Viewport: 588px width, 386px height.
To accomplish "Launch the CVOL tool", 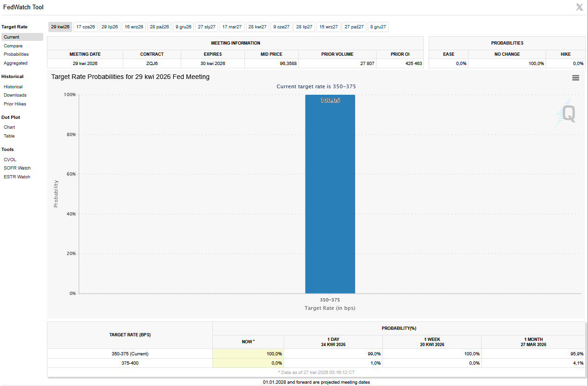I will [x=10, y=160].
